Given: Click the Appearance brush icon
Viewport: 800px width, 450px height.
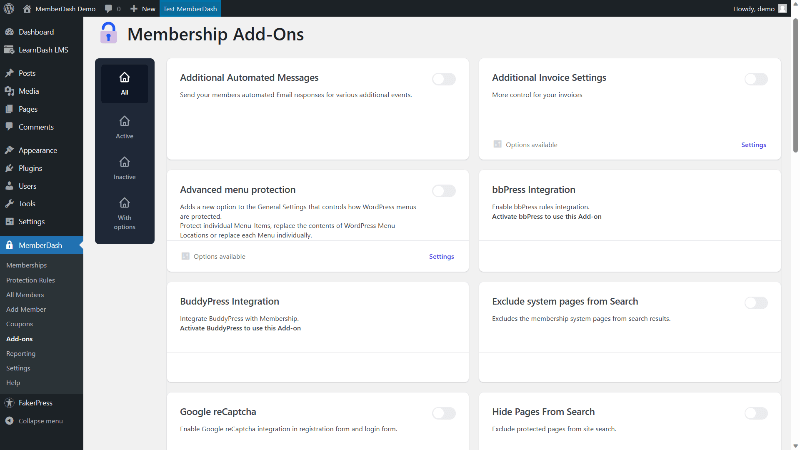Looking at the screenshot, I should click(x=9, y=150).
